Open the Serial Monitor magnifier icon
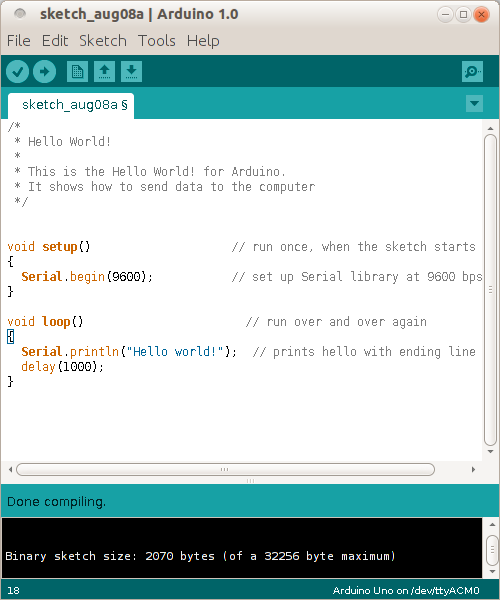Image resolution: width=500 pixels, height=600 pixels. [x=472, y=72]
